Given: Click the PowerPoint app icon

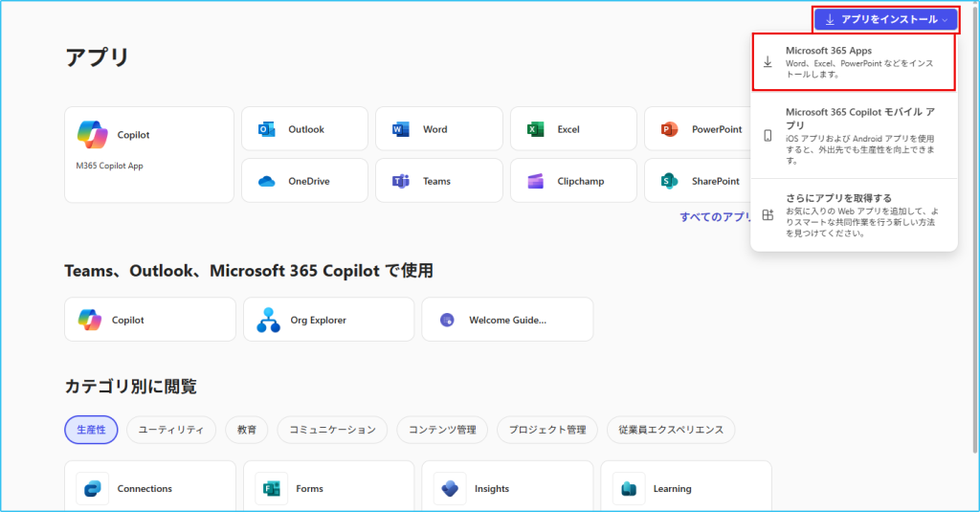Looking at the screenshot, I should click(669, 129).
